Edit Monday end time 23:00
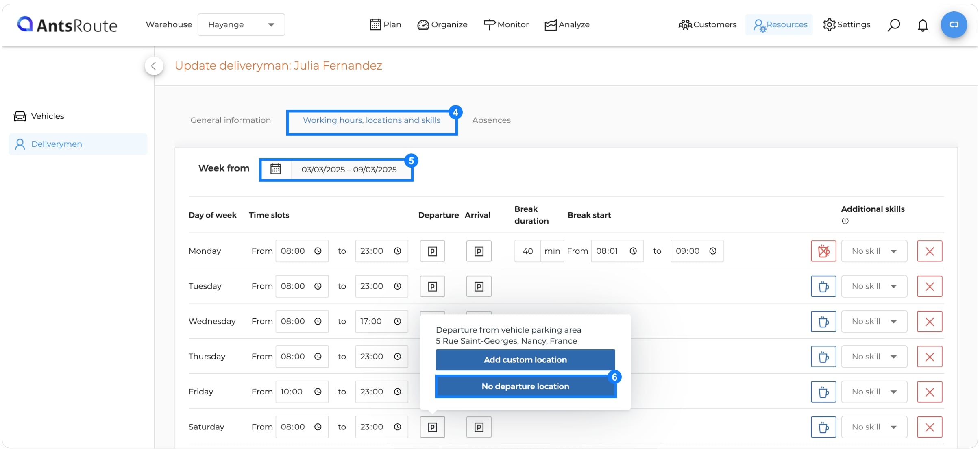This screenshot has width=980, height=451. [x=381, y=251]
